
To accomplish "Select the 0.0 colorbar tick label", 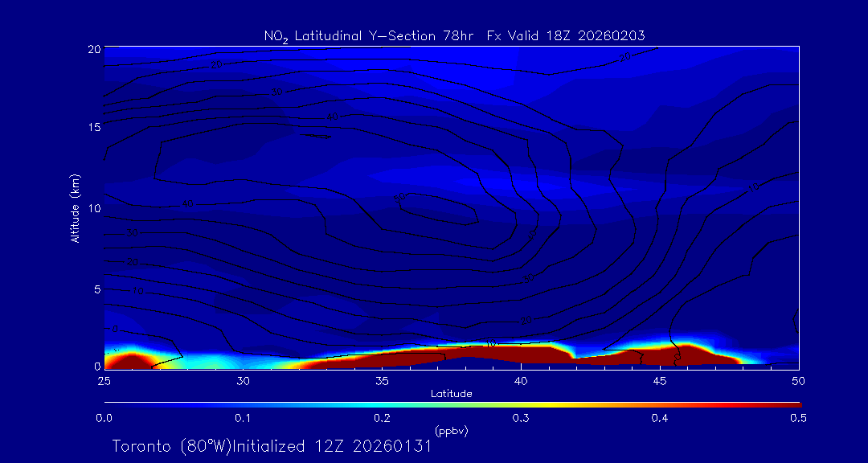I will click(104, 418).
